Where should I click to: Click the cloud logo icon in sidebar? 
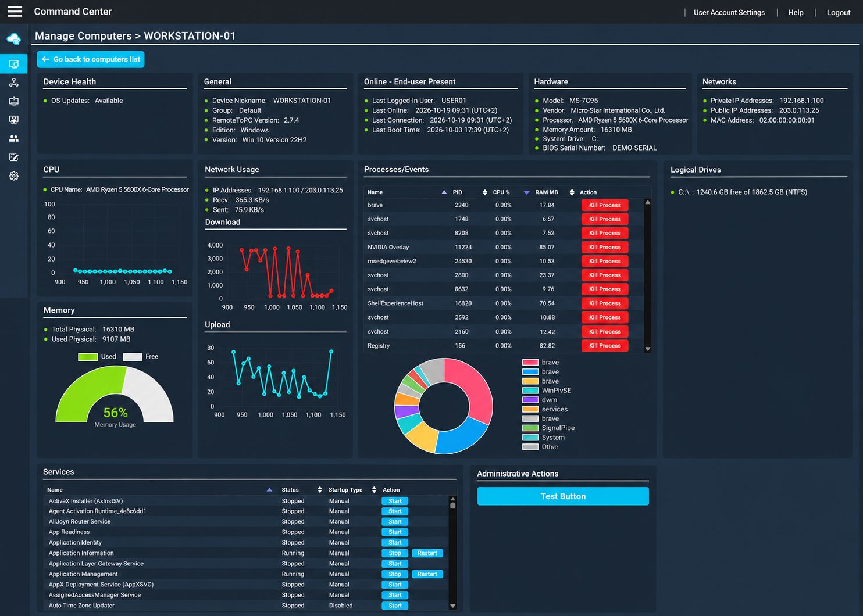[14, 39]
